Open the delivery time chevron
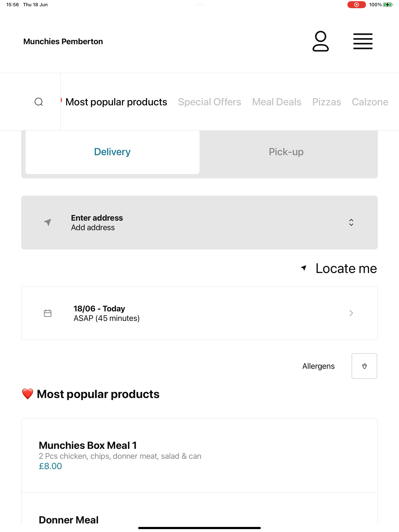The height and width of the screenshot is (532, 399). coord(351,313)
